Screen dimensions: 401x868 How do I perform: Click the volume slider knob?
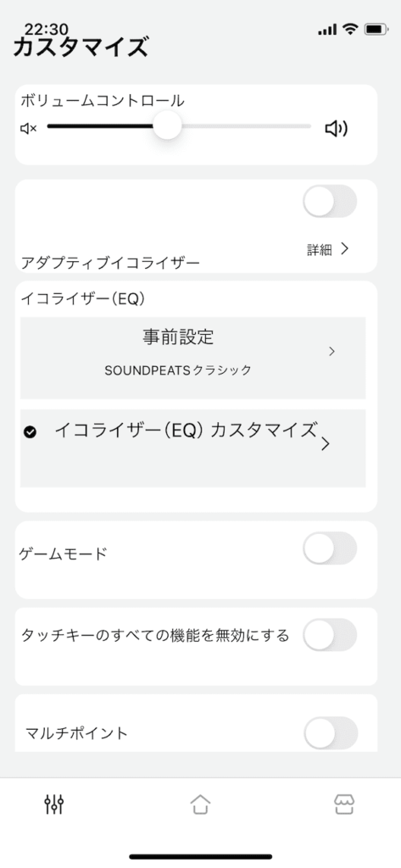(167, 126)
